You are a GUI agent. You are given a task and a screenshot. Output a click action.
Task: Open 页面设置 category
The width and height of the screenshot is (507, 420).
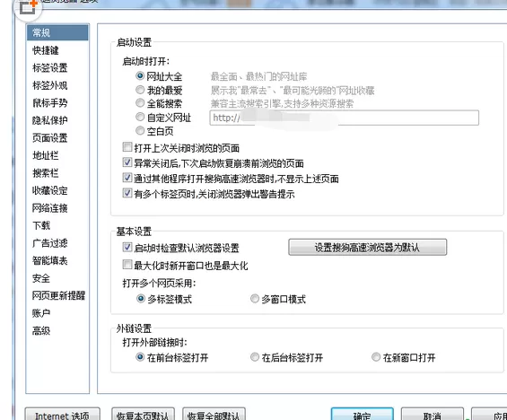49,137
